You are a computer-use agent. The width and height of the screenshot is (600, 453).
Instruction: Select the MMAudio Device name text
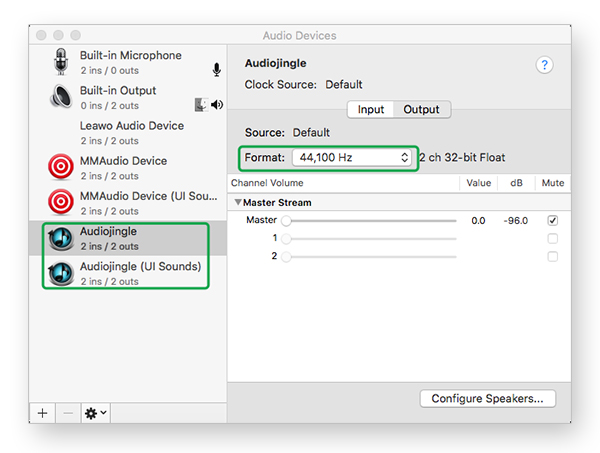click(123, 161)
